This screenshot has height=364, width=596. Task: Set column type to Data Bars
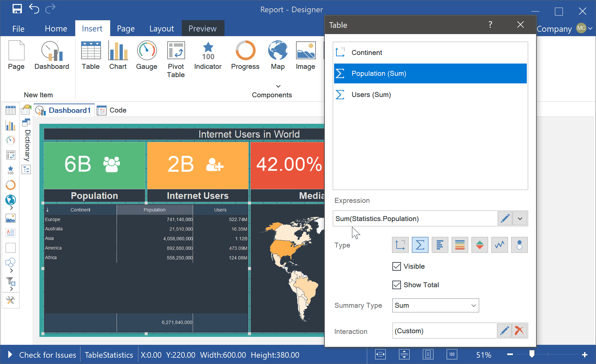(x=440, y=245)
